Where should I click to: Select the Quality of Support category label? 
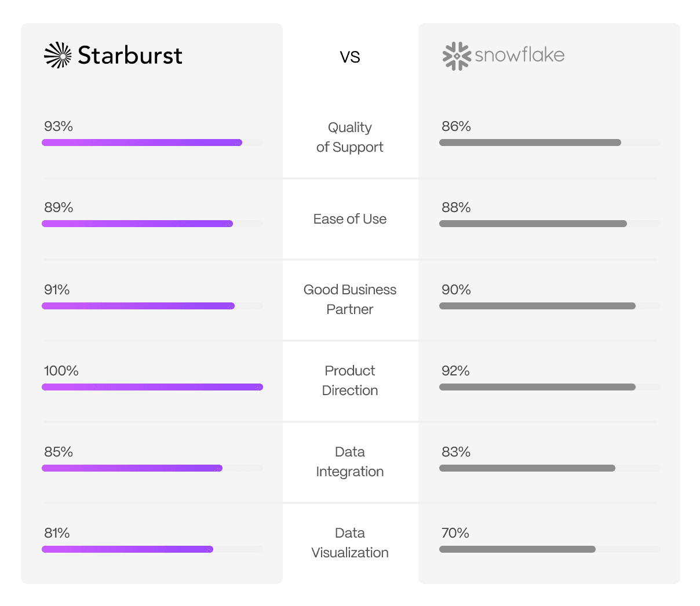coord(350,137)
